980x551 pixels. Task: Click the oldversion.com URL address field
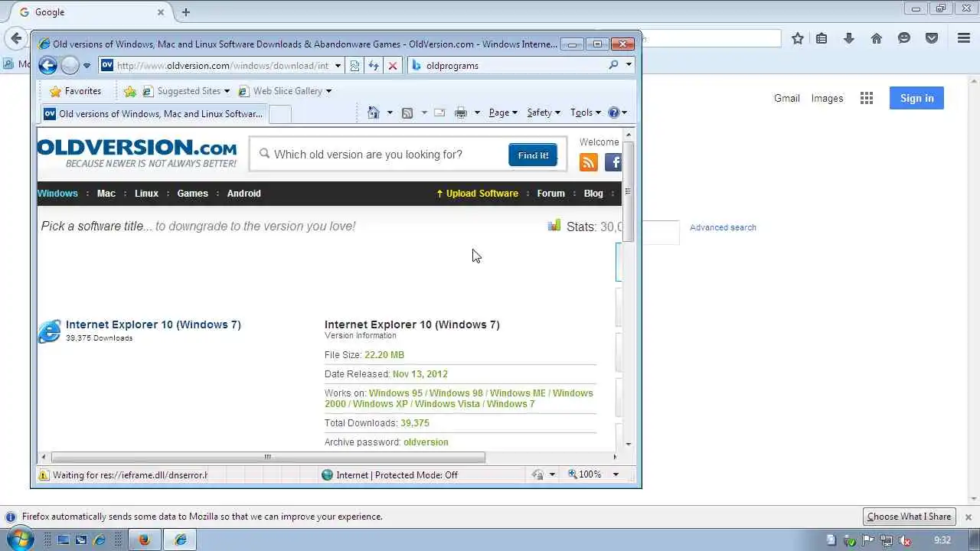click(223, 66)
